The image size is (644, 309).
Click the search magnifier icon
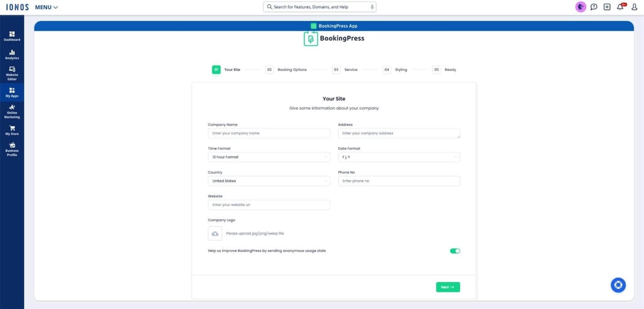269,7
